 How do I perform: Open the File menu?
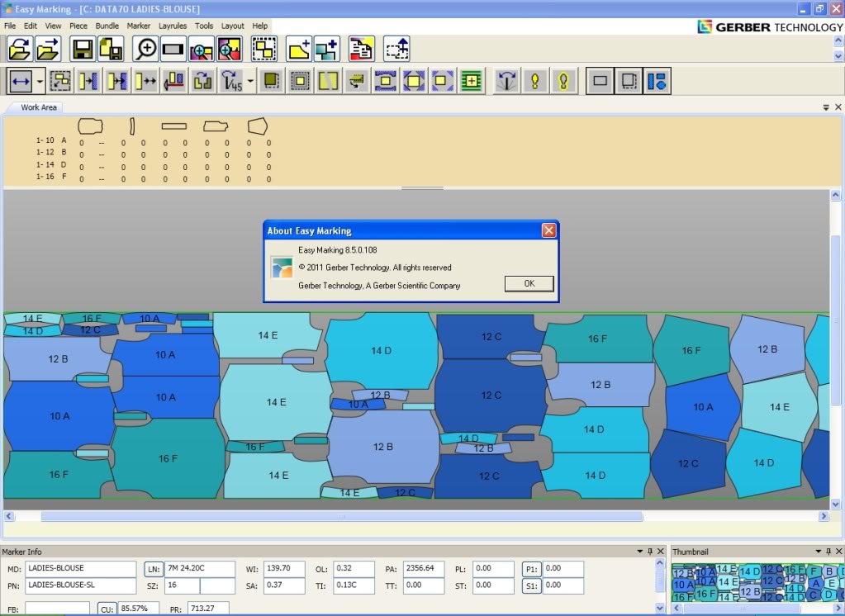(10, 26)
